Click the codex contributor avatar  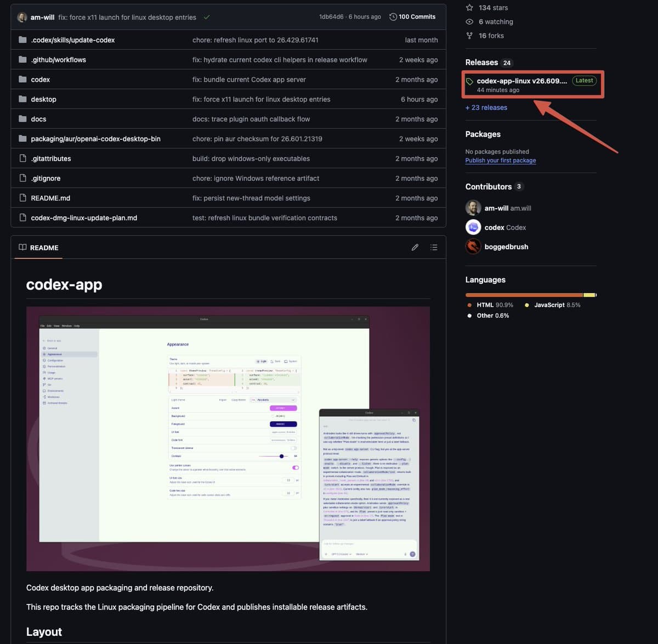[473, 227]
